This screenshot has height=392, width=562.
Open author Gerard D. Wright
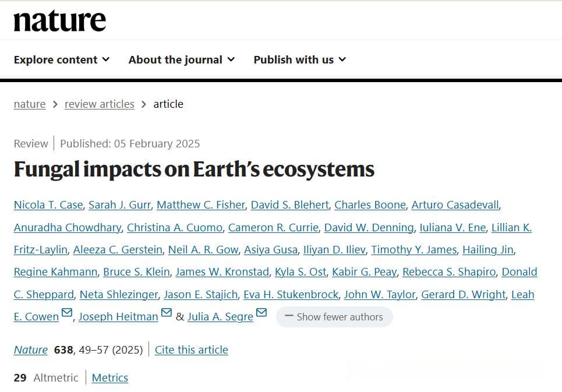click(464, 295)
